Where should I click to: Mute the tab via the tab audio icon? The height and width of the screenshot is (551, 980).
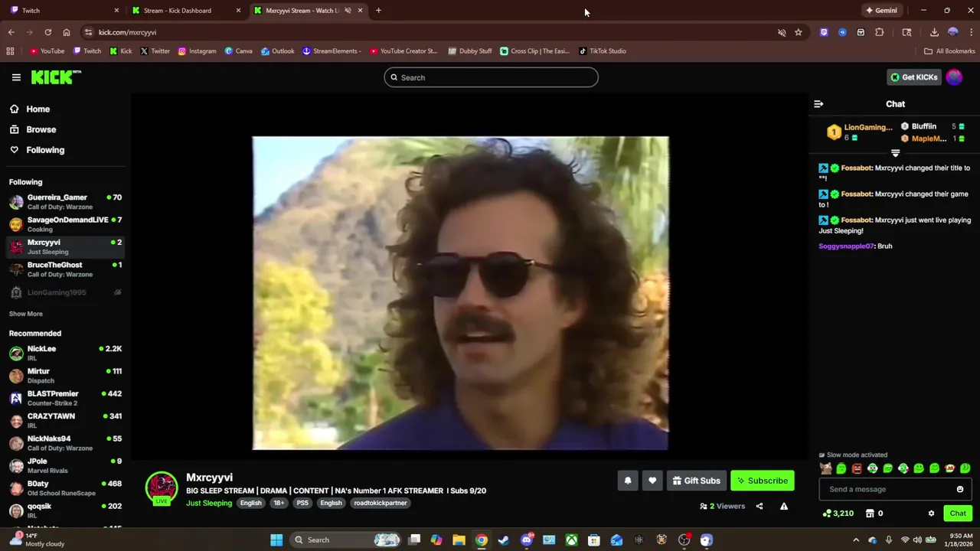(x=348, y=11)
